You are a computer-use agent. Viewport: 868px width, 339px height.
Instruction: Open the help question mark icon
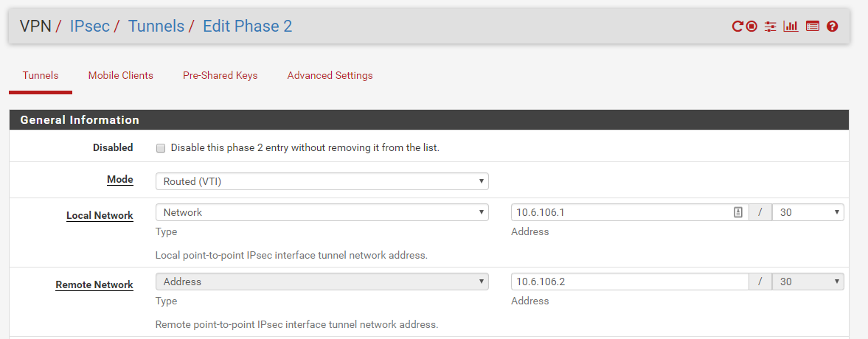click(832, 26)
